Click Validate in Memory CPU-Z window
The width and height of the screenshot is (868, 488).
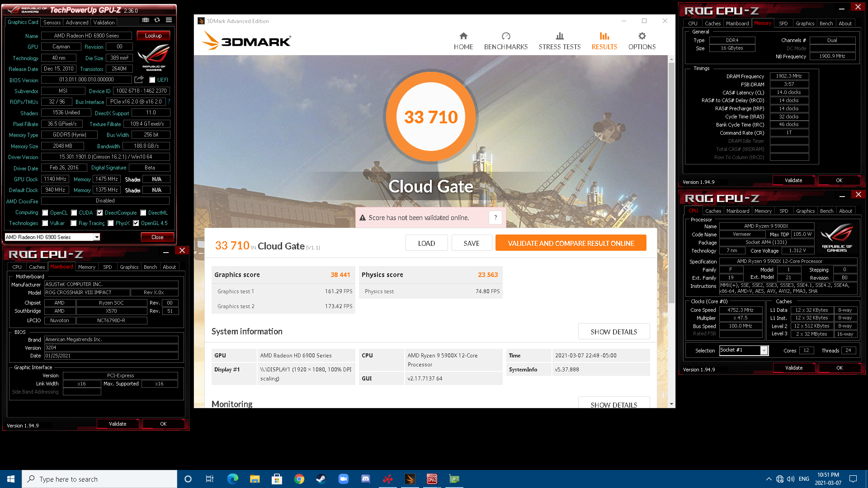pos(793,180)
